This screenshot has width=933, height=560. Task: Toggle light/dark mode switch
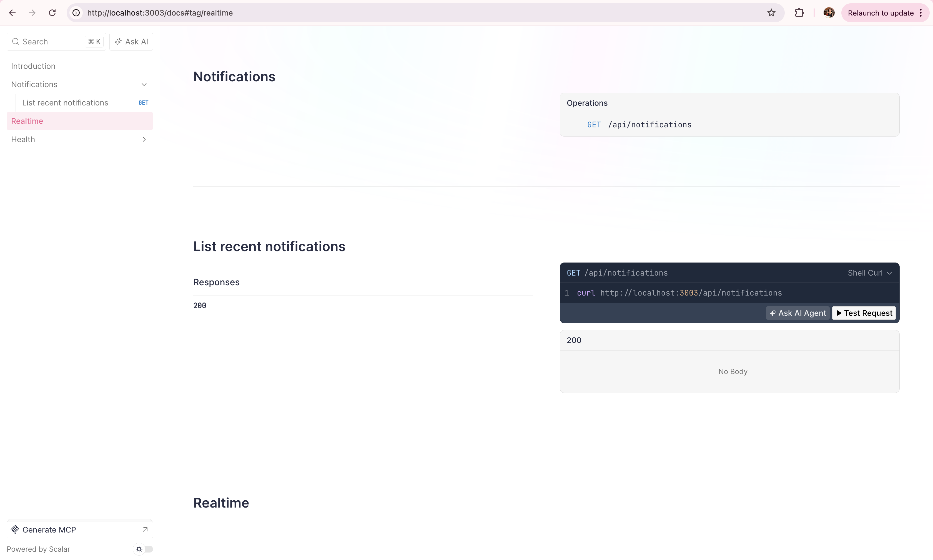[144, 549]
